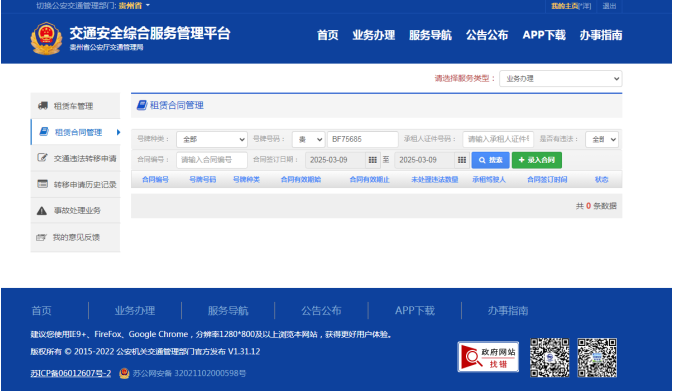Click the right QR code in footer
The height and width of the screenshot is (391, 674).
[x=597, y=357]
